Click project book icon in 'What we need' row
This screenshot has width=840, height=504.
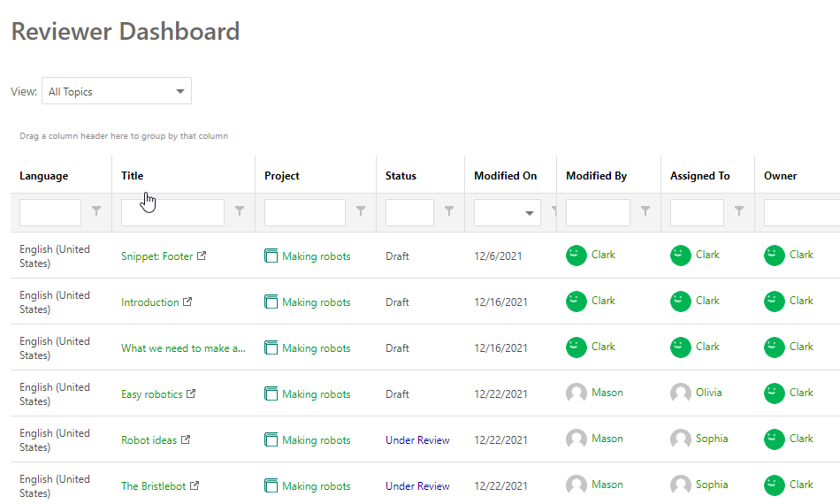271,347
